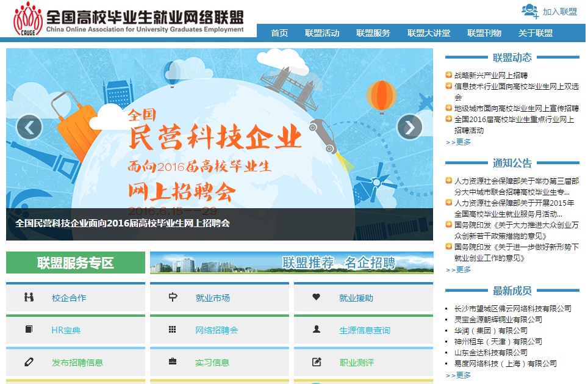Click the 就业援助 heart icon
This screenshot has height=384, width=588.
coord(316,297)
